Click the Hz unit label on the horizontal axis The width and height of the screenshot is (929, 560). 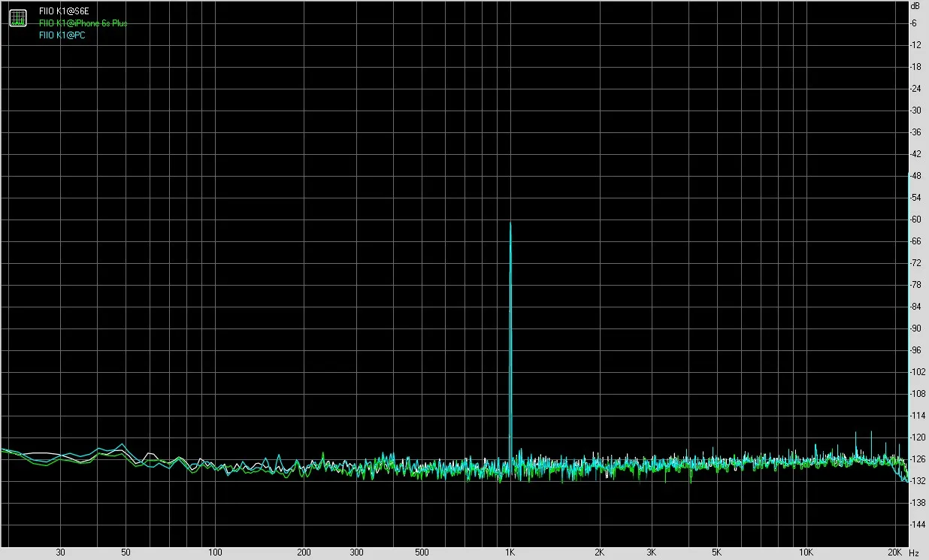(913, 552)
